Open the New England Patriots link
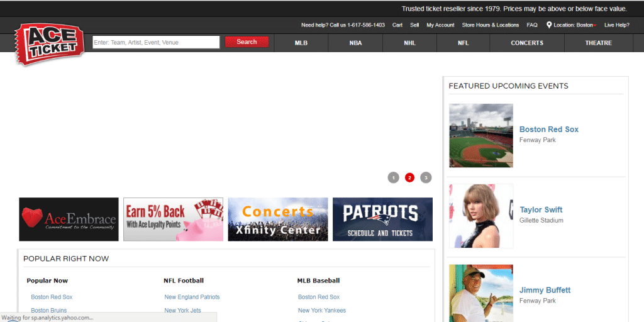 click(192, 297)
